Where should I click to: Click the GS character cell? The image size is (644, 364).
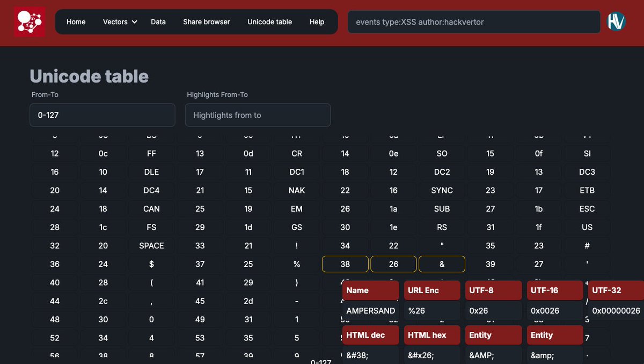click(x=297, y=227)
